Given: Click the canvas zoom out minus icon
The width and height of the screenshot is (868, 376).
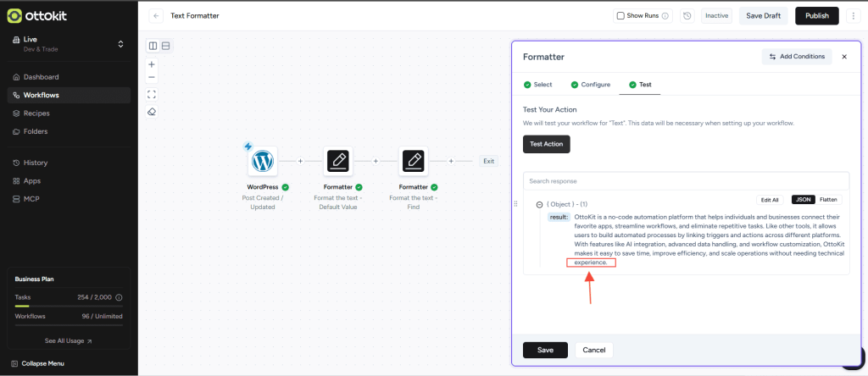Looking at the screenshot, I should click(152, 77).
